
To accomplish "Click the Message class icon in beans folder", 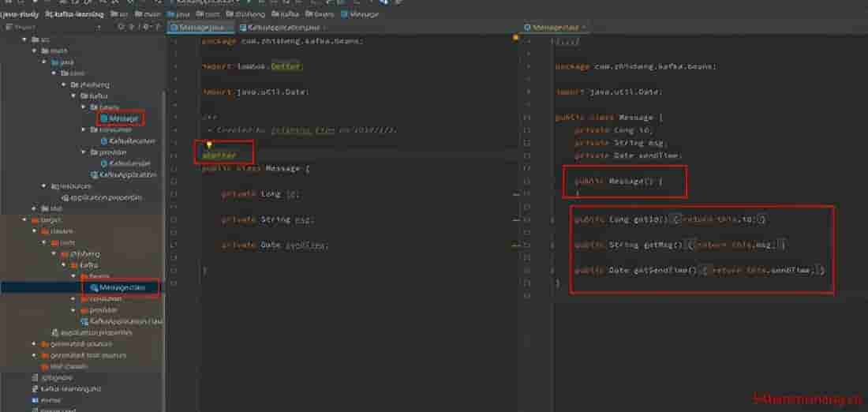I will (x=103, y=118).
